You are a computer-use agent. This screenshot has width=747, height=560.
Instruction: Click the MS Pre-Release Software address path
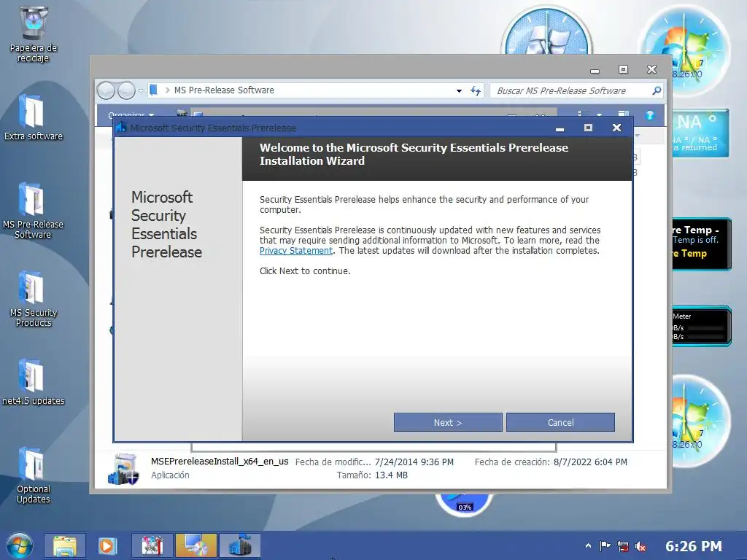point(224,90)
